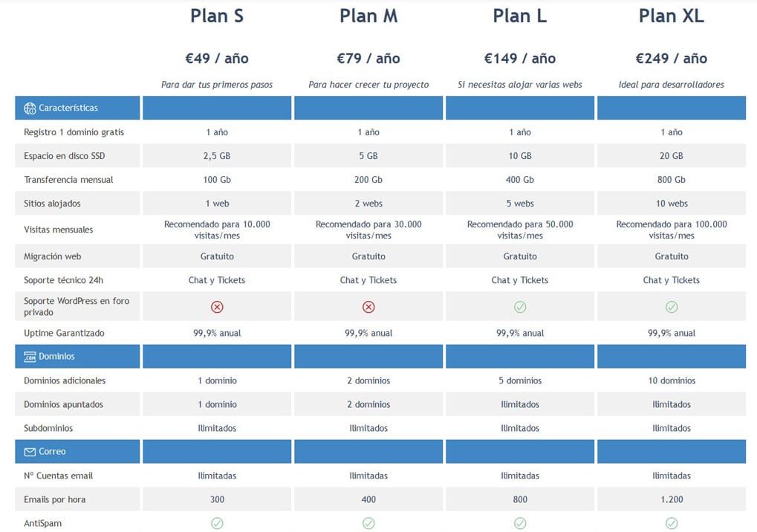Viewport: 757px width, 532px height.
Task: Click Plan XL green check for WordPress support
Action: [x=672, y=307]
